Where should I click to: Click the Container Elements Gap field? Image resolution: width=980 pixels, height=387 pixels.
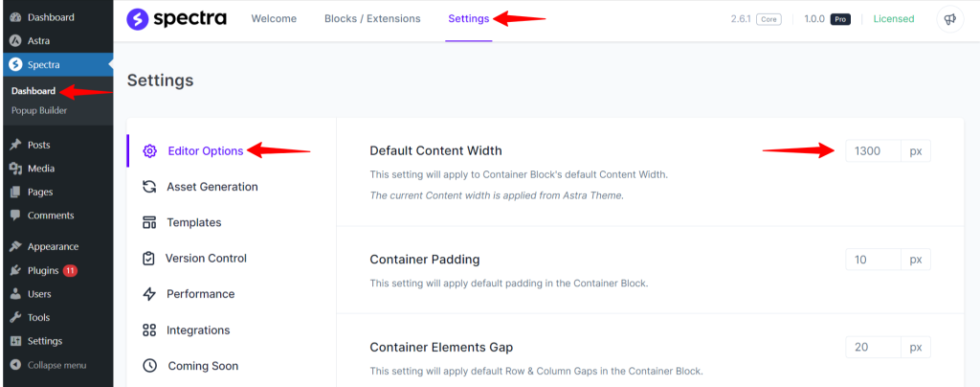(873, 347)
